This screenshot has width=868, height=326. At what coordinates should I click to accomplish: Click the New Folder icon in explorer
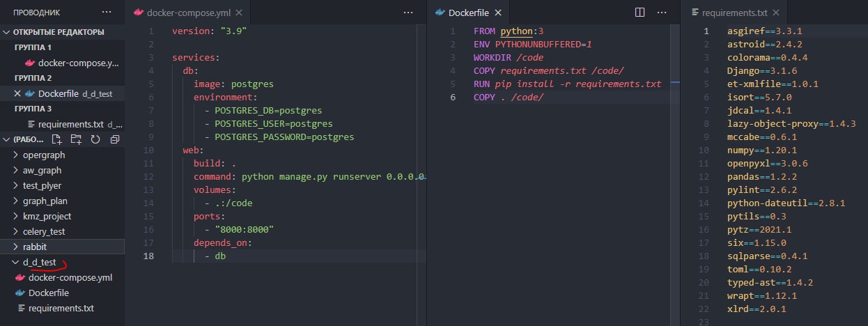pyautogui.click(x=76, y=139)
